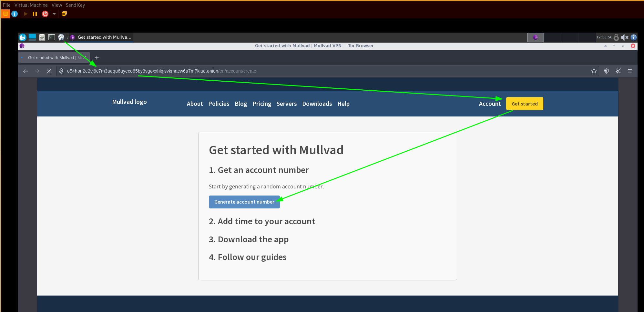644x312 pixels.
Task: Select the 'Get started with Mullvad' browser tab
Action: click(x=54, y=58)
